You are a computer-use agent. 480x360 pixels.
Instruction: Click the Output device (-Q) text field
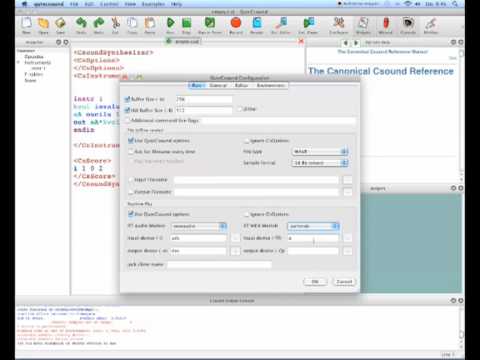[313, 251]
